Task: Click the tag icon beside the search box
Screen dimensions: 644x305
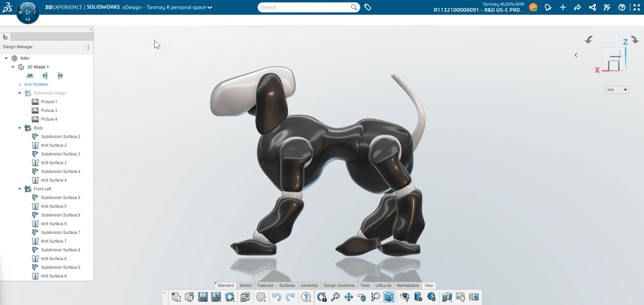Action: pos(368,7)
